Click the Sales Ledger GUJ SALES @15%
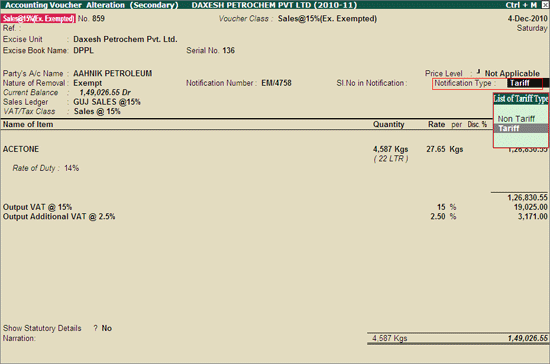550x364 pixels. [x=107, y=102]
